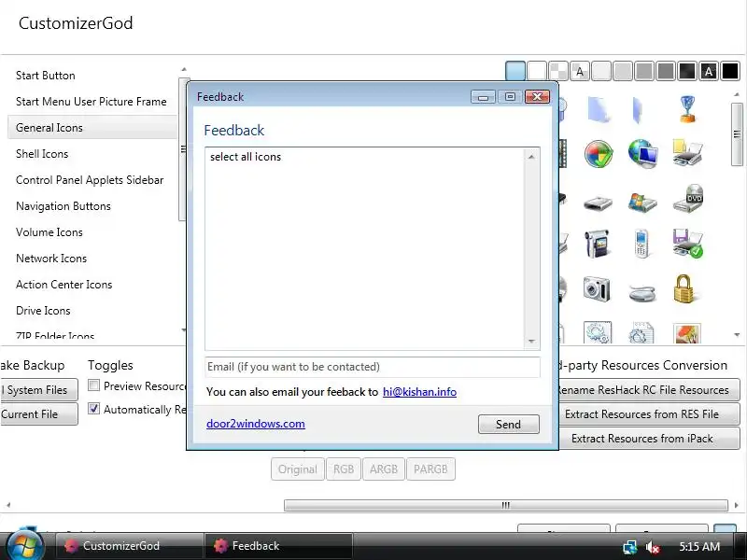The image size is (747, 560).
Task: Select the mobile phone icon
Action: click(x=641, y=244)
